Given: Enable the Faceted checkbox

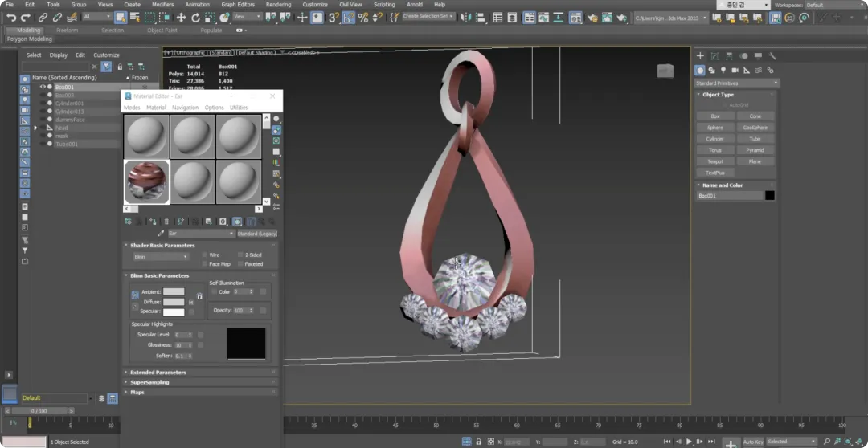Looking at the screenshot, I should (x=240, y=264).
